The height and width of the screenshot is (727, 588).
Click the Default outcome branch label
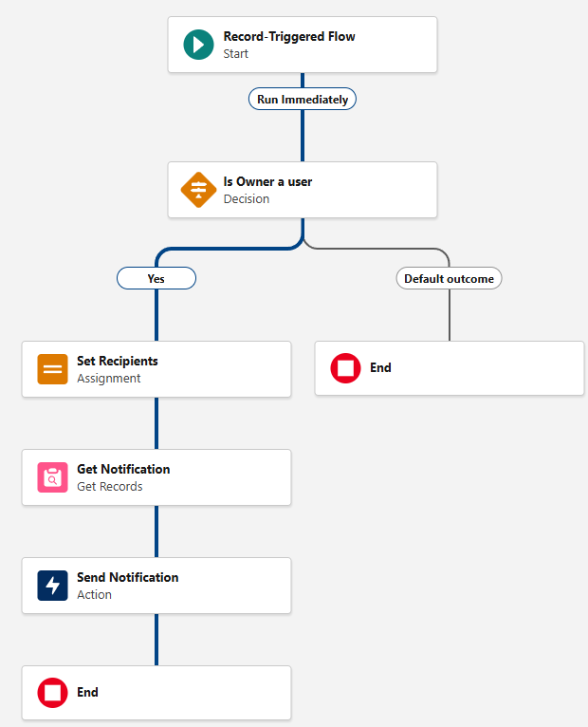point(449,278)
